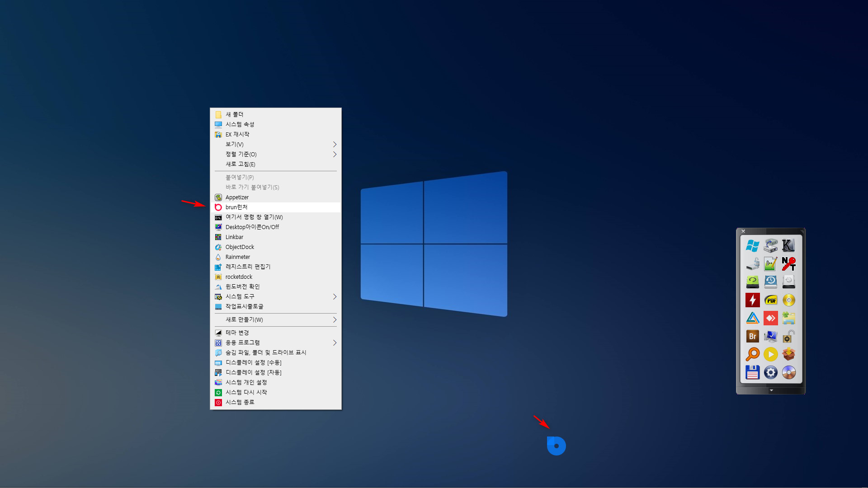Click the monitor with checkmark icon
This screenshot has height=488, width=868.
coord(771,336)
